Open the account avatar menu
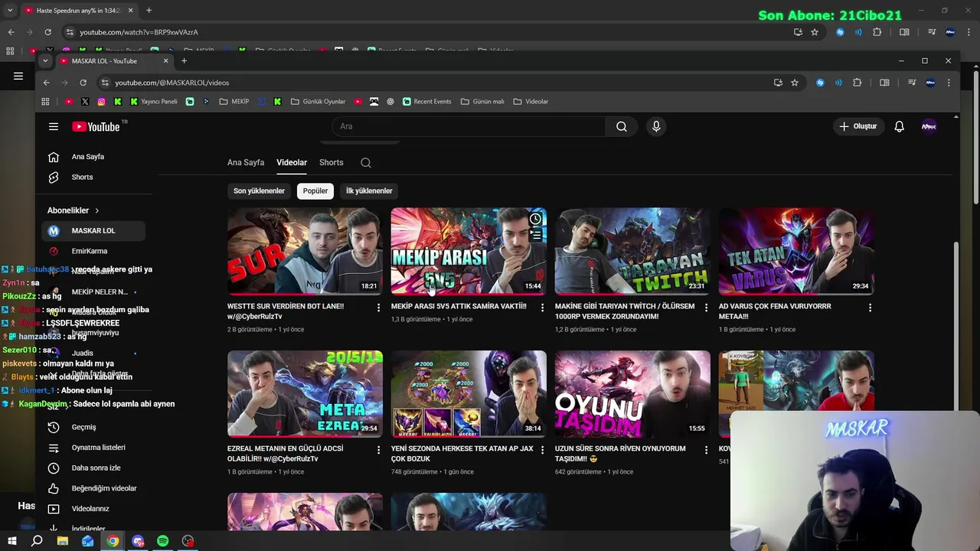Image resolution: width=980 pixels, height=551 pixels. [929, 126]
